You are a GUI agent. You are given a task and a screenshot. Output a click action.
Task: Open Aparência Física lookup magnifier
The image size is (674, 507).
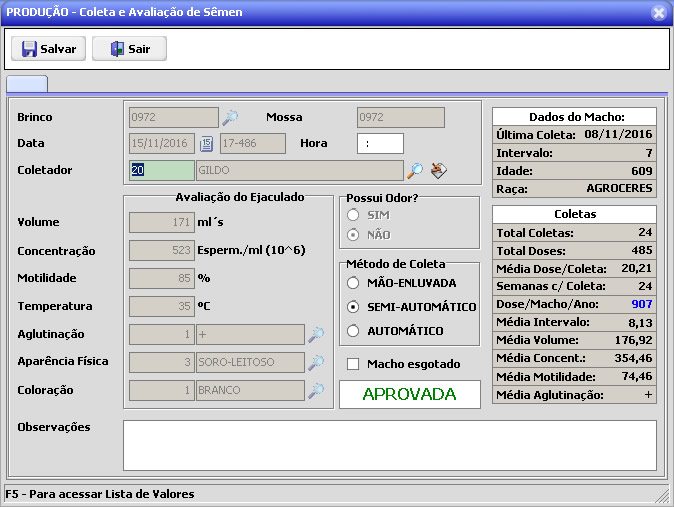point(316,363)
